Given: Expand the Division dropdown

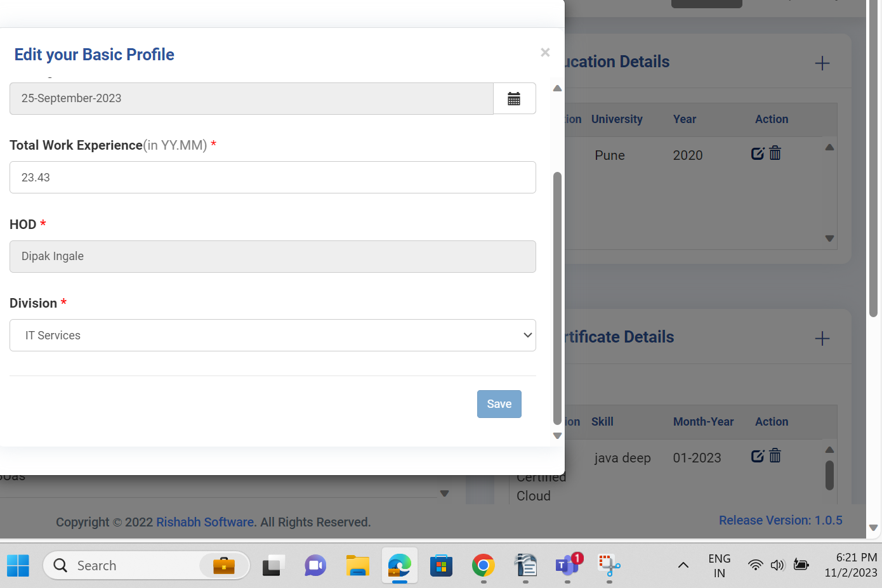Looking at the screenshot, I should [x=273, y=336].
